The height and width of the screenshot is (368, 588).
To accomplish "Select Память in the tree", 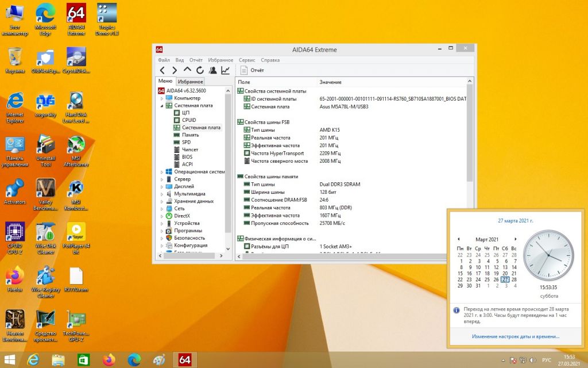I will (x=190, y=135).
